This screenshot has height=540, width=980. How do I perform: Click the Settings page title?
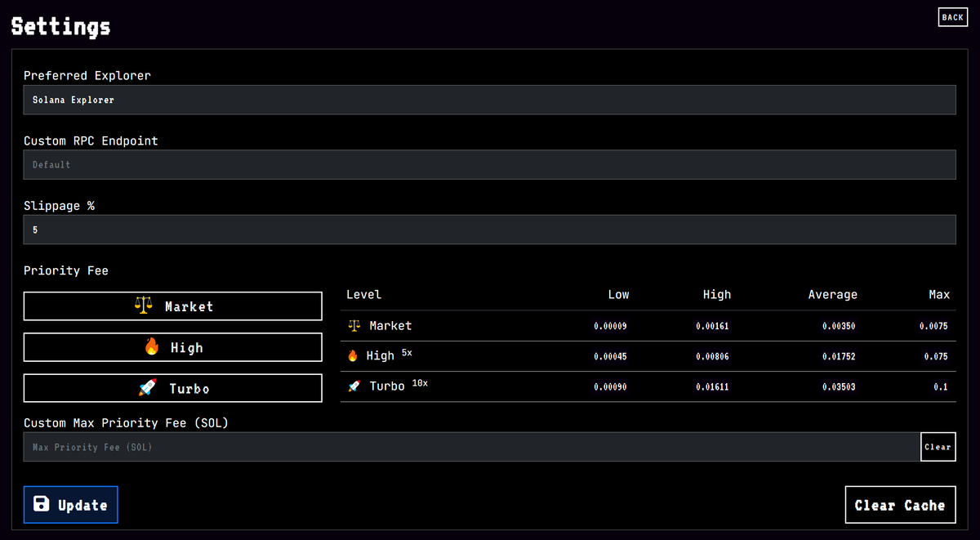click(x=60, y=26)
